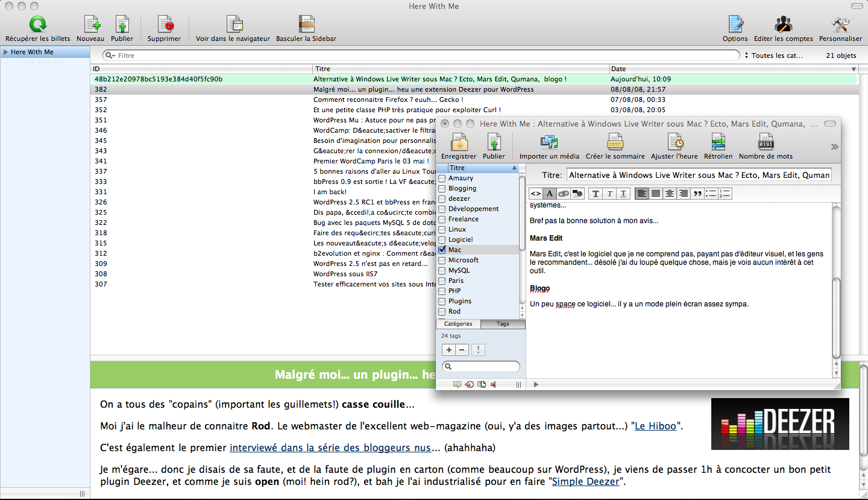Apply underline formatting with the underlined T
Image resolution: width=868 pixels, height=500 pixels.
[x=623, y=194]
